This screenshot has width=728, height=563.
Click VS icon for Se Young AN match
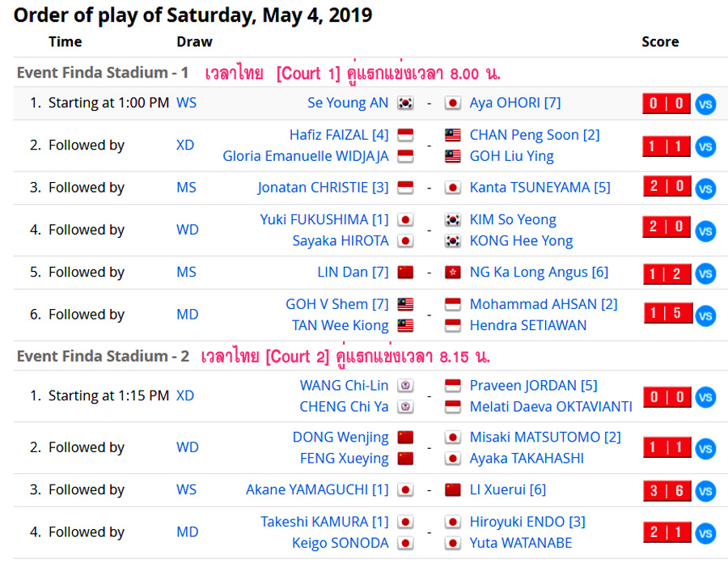(x=705, y=104)
